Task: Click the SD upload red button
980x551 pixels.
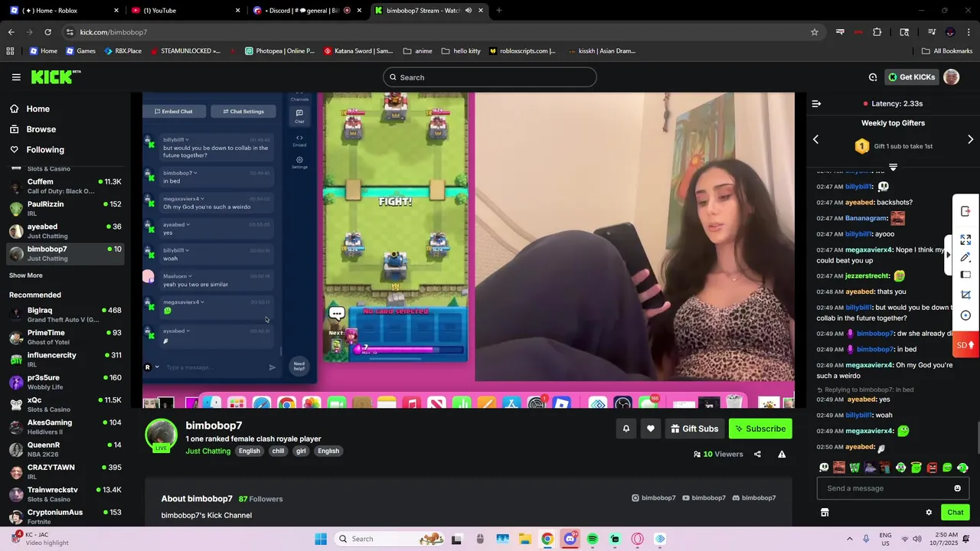Action: [965, 345]
